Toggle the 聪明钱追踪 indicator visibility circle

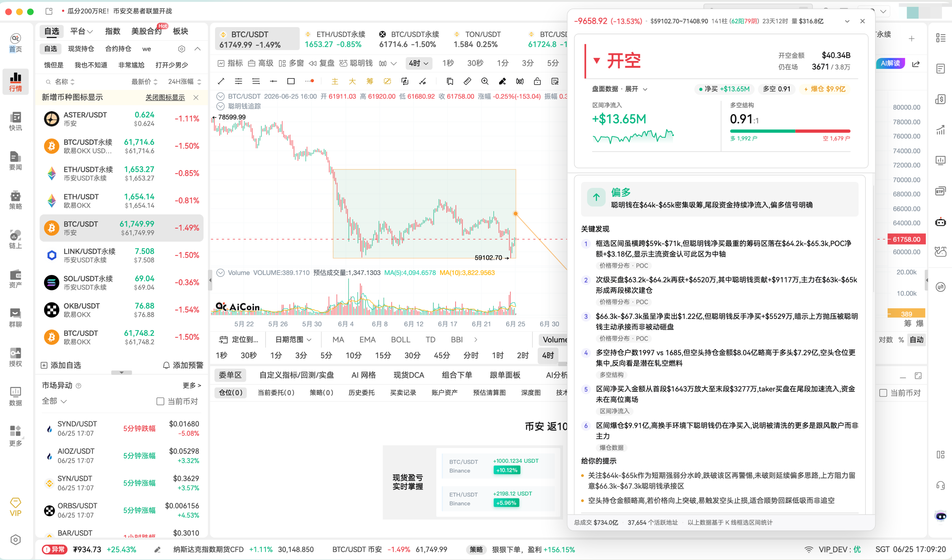coord(221,106)
